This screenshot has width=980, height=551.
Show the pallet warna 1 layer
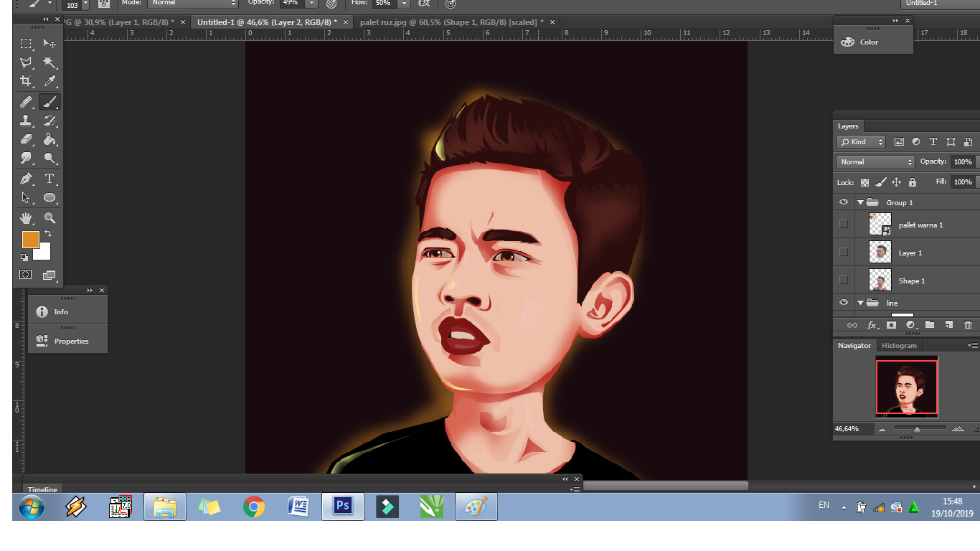[x=844, y=224]
